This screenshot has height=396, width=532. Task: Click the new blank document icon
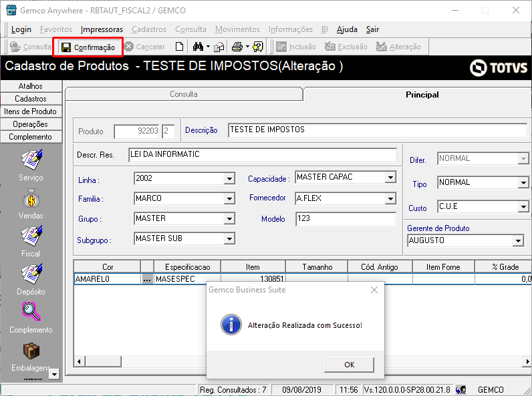(x=179, y=47)
